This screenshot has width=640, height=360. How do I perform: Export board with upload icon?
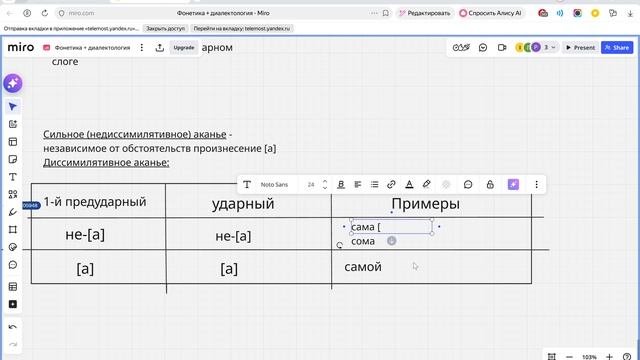[160, 48]
